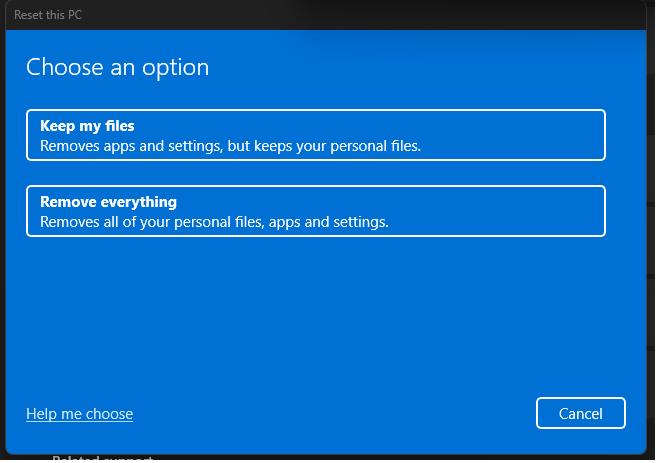Click the gap between the two option boxes
The width and height of the screenshot is (657, 463).
click(x=315, y=173)
